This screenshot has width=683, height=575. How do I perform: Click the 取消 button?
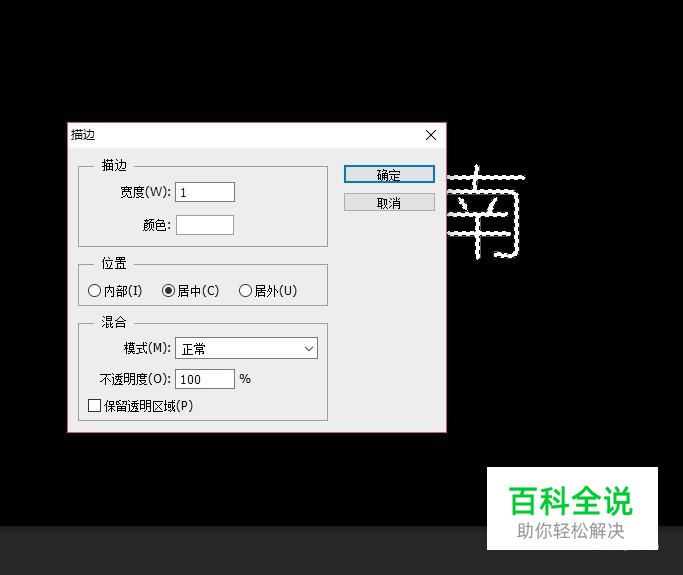389,203
